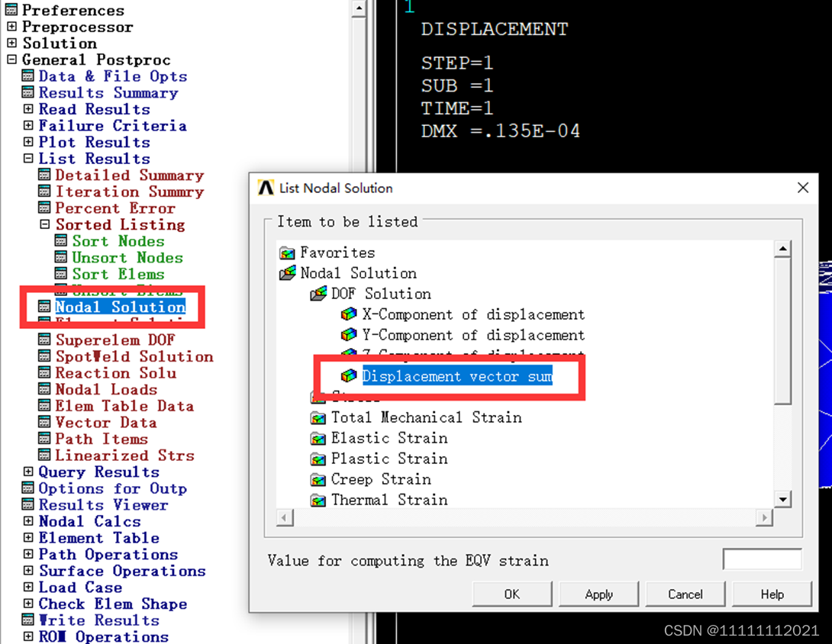Screen dimensions: 832x644
Task: Click the Creep Strain folder icon
Action: [x=318, y=480]
